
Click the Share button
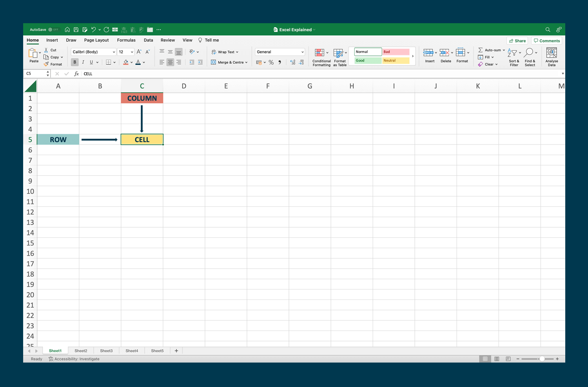tap(517, 40)
